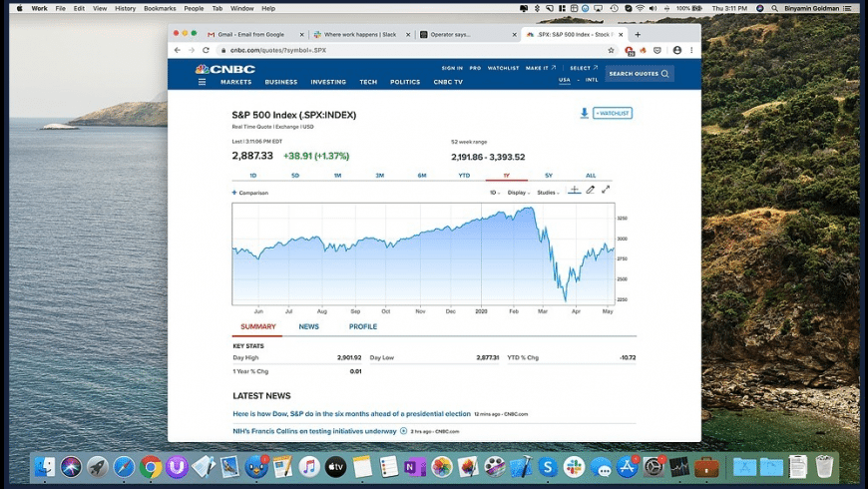Screen dimensions: 868x489
Task: Add S&P 500 to Watchlist
Action: point(612,114)
